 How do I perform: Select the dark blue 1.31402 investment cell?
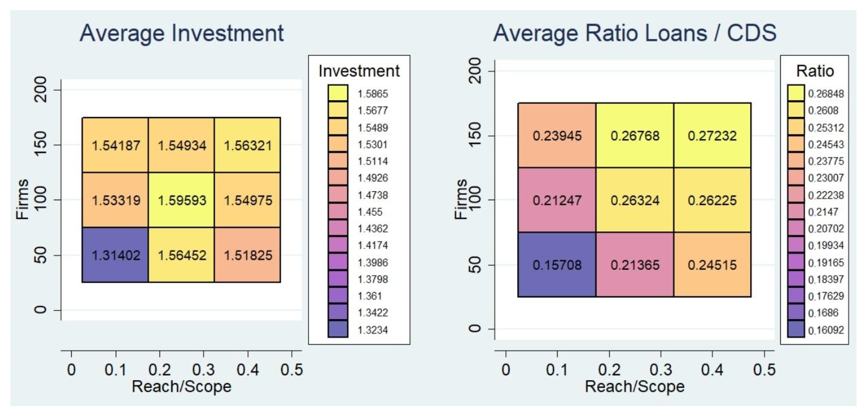pyautogui.click(x=115, y=255)
